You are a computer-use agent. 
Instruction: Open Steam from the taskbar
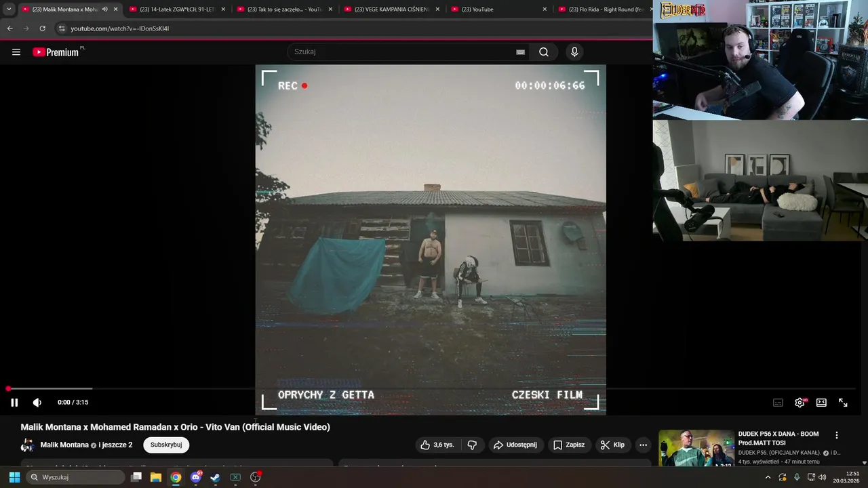click(x=216, y=477)
